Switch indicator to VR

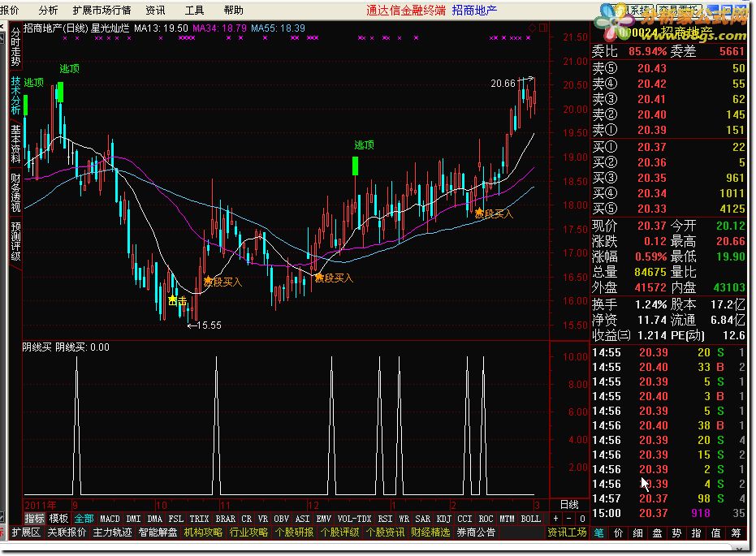(263, 519)
